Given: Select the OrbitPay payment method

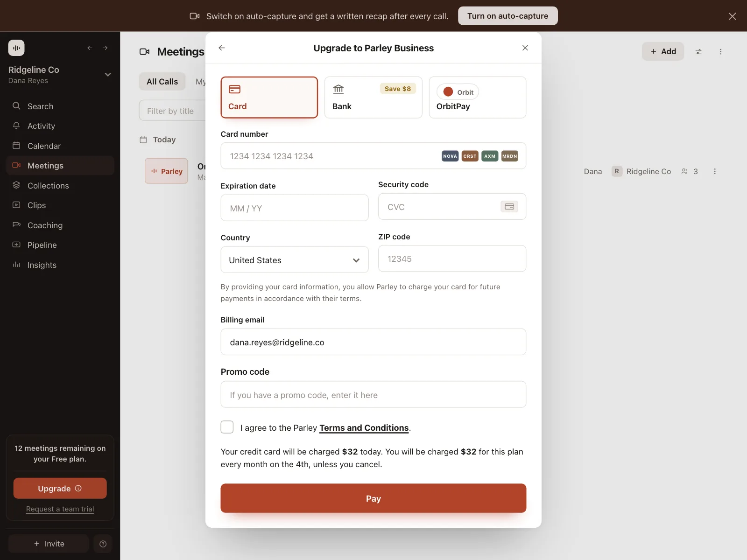Looking at the screenshot, I should tap(478, 98).
